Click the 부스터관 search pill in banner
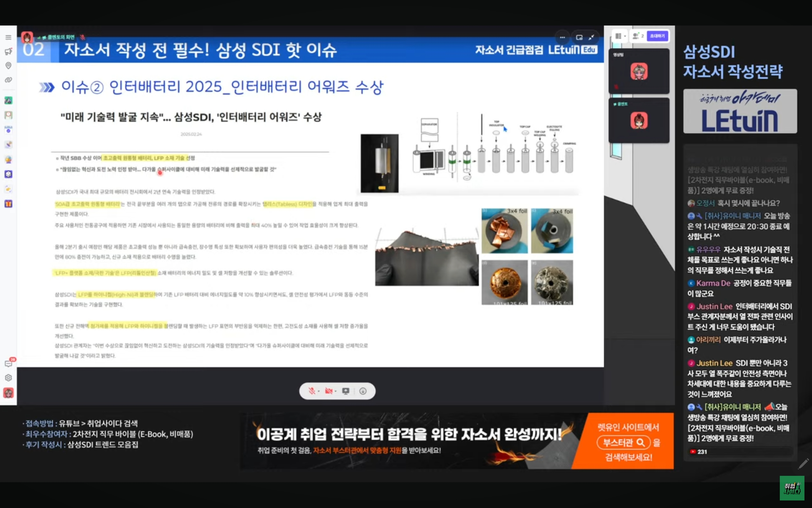 click(623, 442)
